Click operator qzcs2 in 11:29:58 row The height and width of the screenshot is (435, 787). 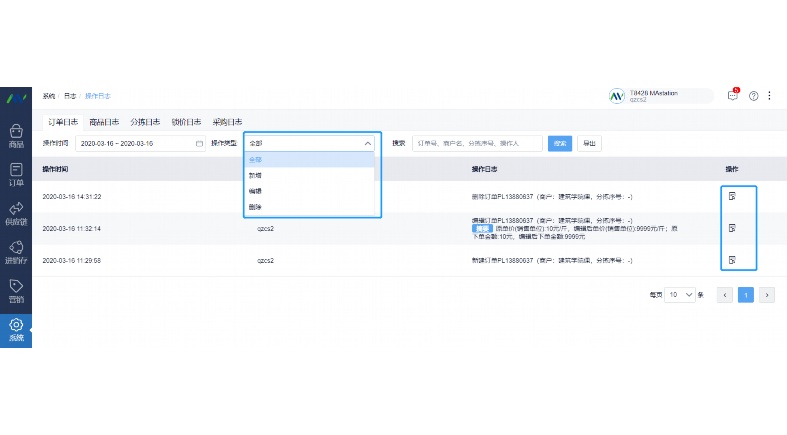coord(266,260)
